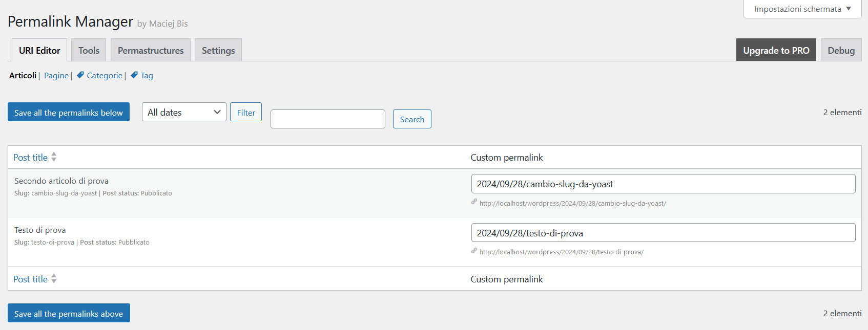
Task: Click the bottom Custom permalink column header
Action: point(507,279)
